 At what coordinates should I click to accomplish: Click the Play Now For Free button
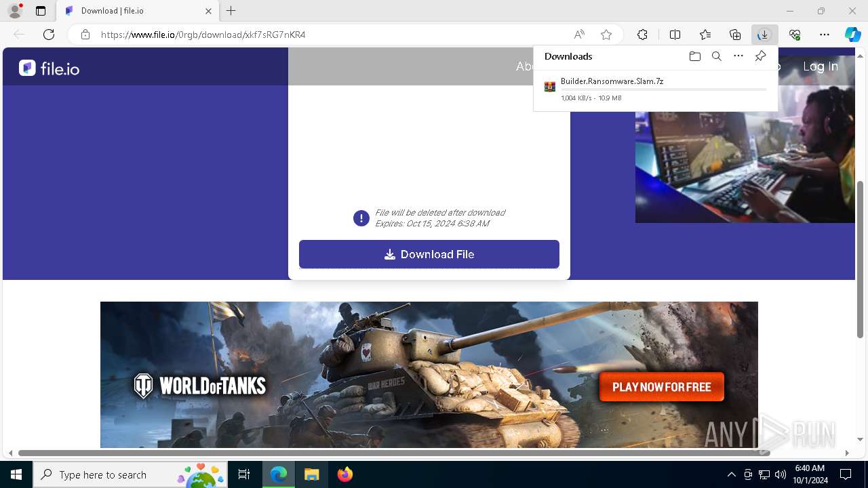pos(662,387)
